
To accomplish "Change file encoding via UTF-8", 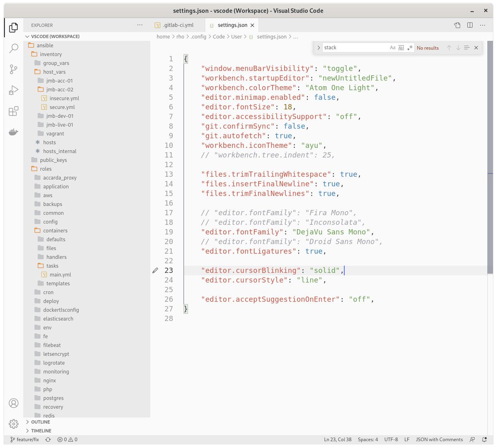I will click(x=391, y=440).
